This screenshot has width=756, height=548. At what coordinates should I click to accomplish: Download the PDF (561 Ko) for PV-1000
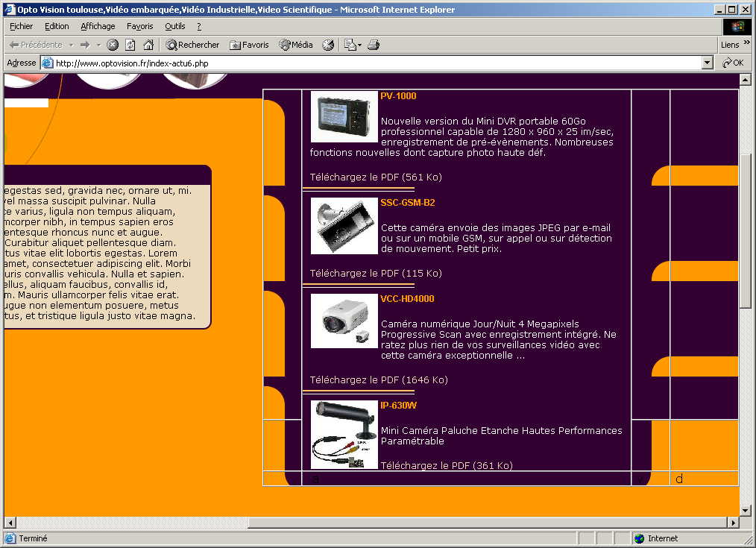tap(376, 177)
